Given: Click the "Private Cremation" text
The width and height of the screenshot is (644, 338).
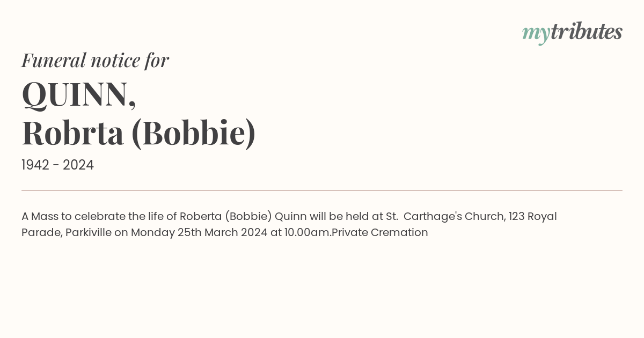Looking at the screenshot, I should tap(380, 232).
